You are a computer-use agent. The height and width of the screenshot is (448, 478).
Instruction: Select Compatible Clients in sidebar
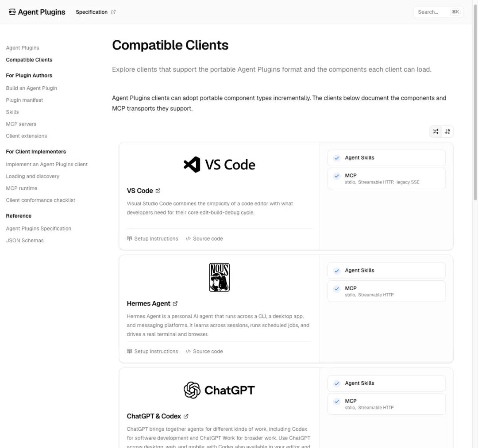29,60
